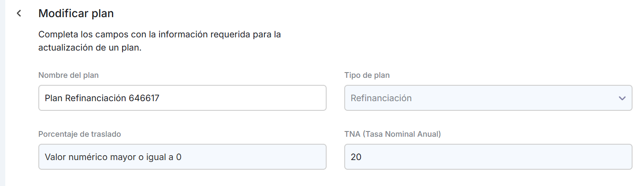Viewport: 644px width, 186px height.
Task: Click the "Porcentaje de traslado" label
Action: pyautogui.click(x=80, y=134)
